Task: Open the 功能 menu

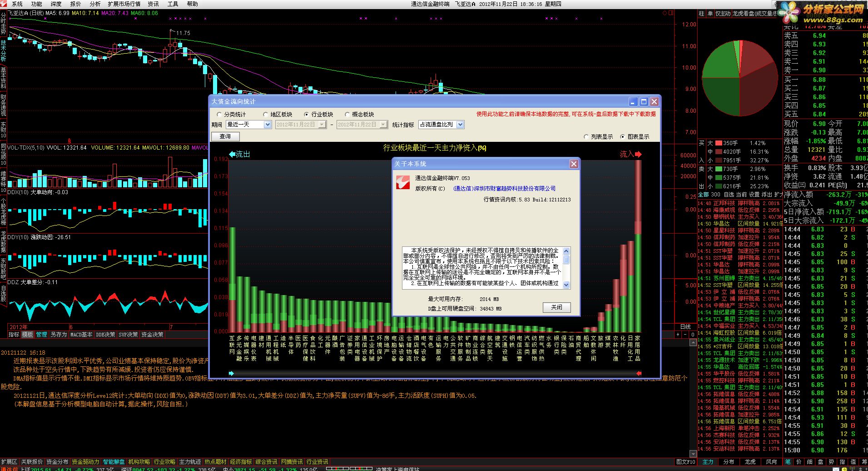Action: point(37,4)
